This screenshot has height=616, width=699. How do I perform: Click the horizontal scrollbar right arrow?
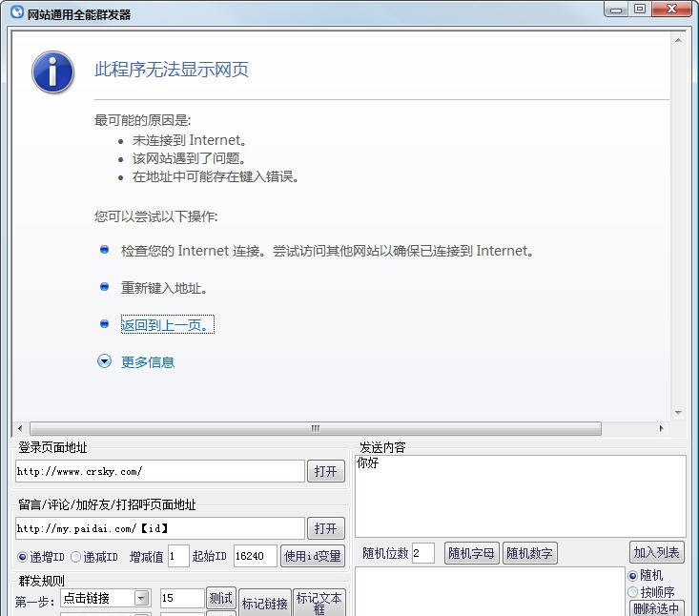coord(661,428)
